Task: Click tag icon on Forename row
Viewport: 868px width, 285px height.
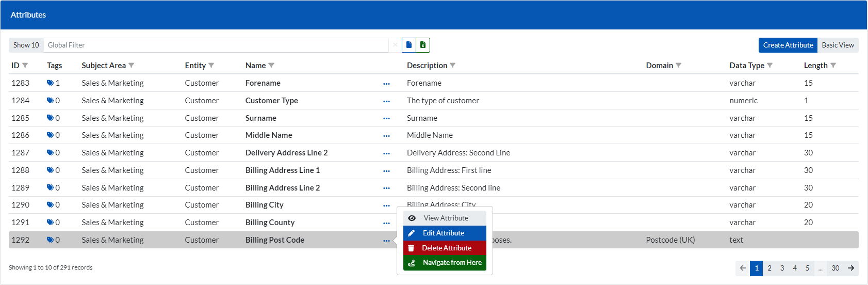Action: (x=50, y=83)
